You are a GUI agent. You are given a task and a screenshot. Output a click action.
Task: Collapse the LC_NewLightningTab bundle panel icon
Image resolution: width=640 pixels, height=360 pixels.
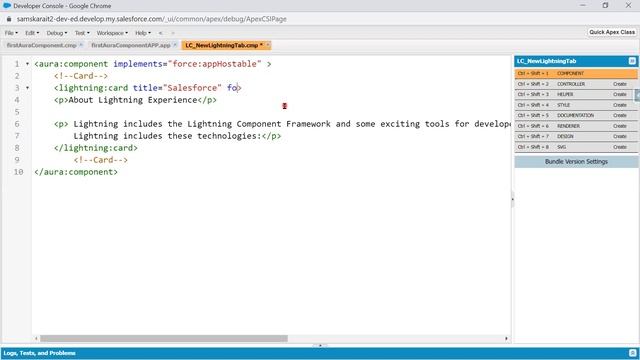coord(632,61)
